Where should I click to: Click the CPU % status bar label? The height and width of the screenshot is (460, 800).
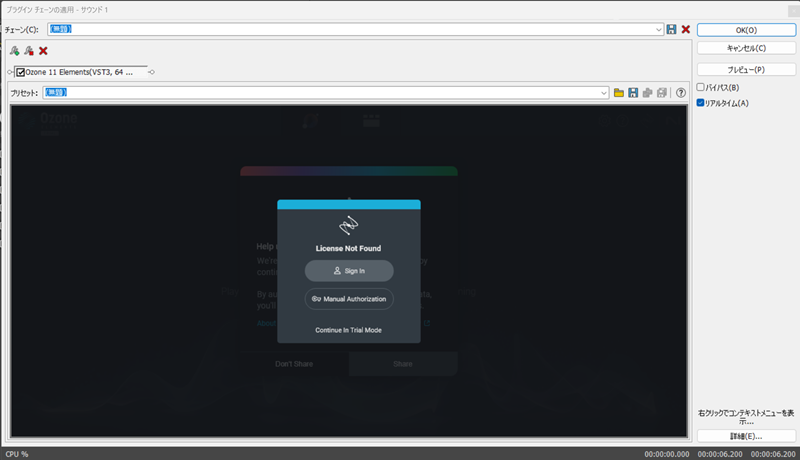point(17,454)
